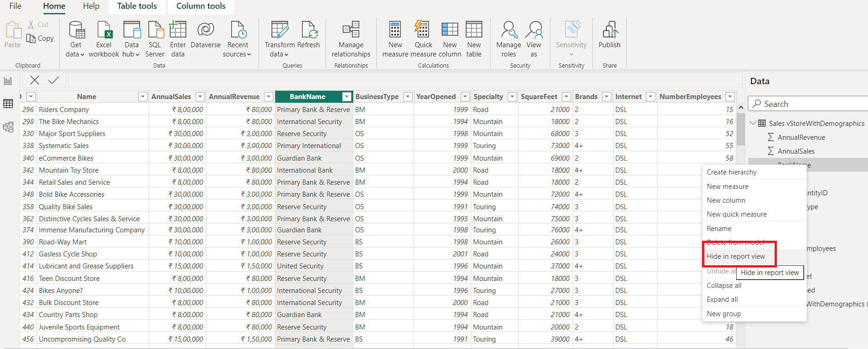Open Manage roles icon

coord(509,30)
